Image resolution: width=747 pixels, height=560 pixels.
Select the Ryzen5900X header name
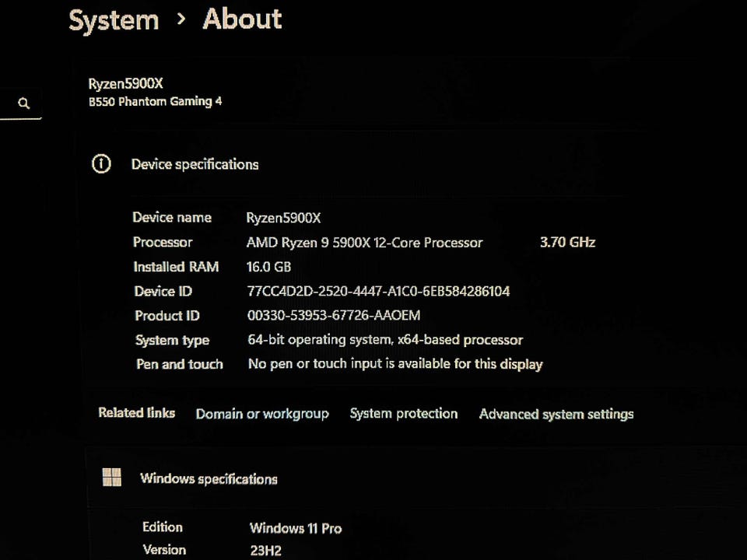click(126, 84)
